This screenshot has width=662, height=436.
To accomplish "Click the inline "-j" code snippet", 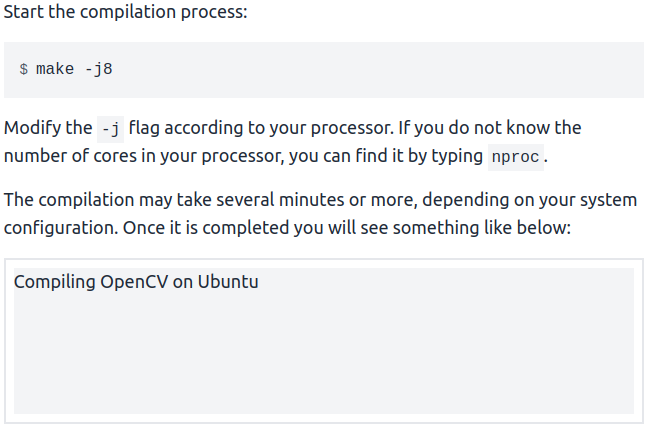I will (110, 129).
